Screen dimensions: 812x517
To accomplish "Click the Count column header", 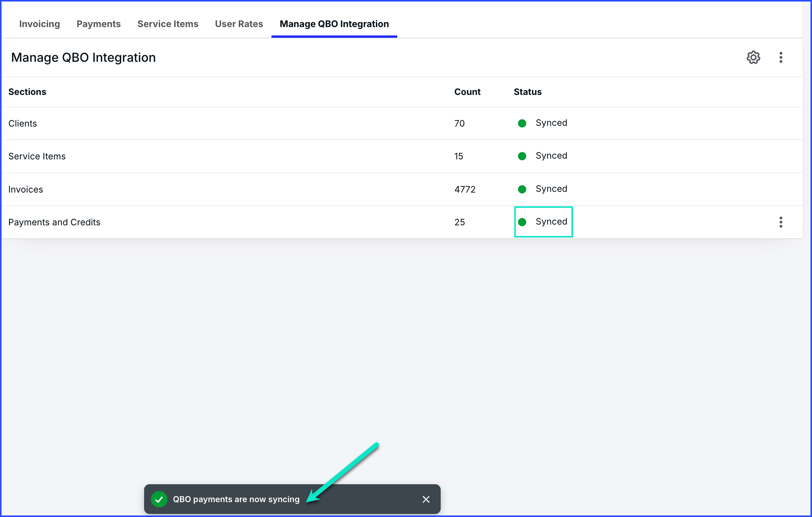I will point(467,92).
